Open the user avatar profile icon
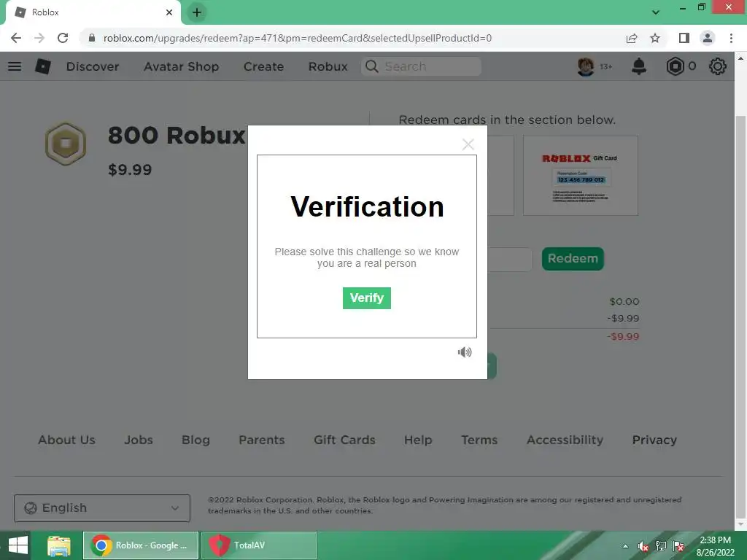Viewport: 747px width, 560px height. pyautogui.click(x=586, y=66)
